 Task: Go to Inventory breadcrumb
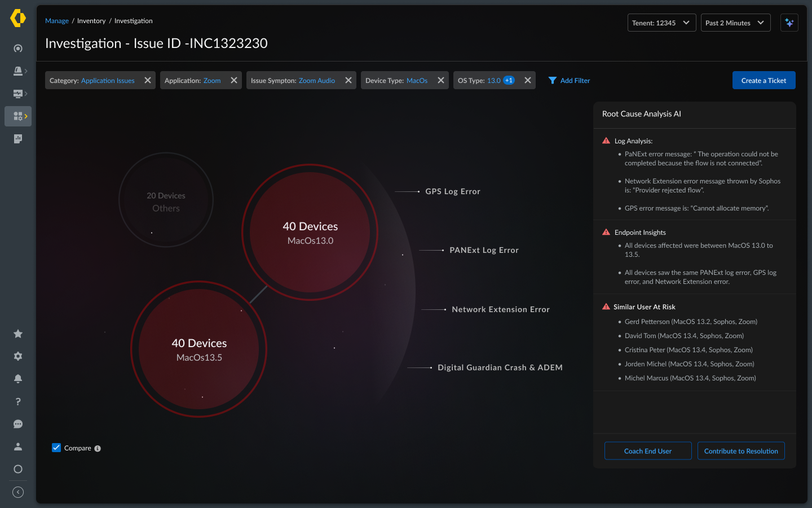(x=91, y=21)
